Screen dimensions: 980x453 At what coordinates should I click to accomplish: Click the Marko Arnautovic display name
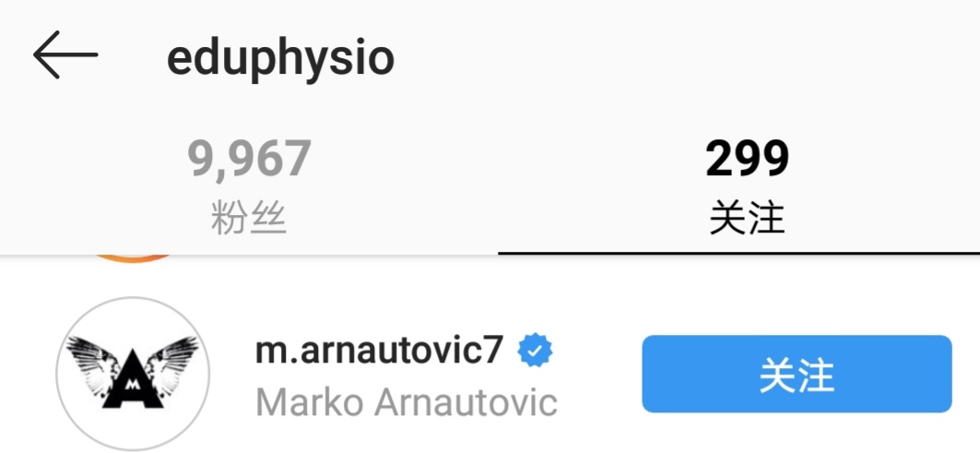point(407,402)
